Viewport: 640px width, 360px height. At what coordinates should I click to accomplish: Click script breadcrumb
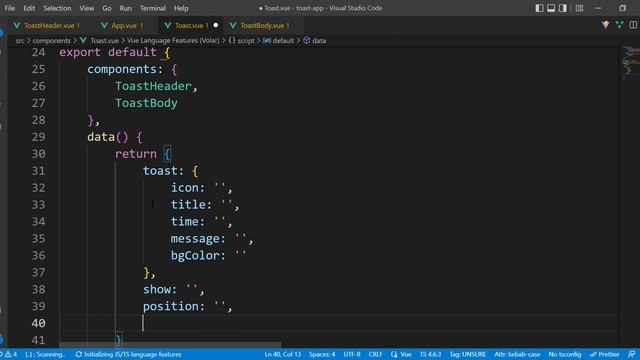click(246, 41)
